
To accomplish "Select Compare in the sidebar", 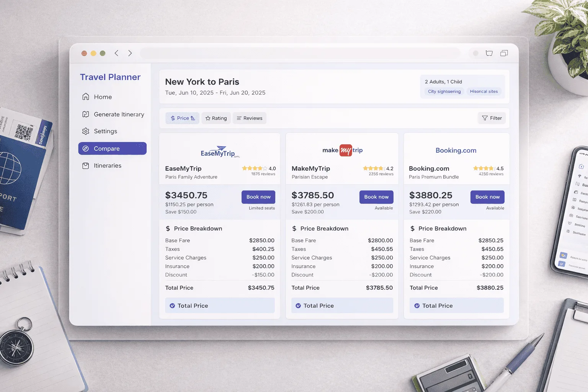I will click(x=112, y=149).
